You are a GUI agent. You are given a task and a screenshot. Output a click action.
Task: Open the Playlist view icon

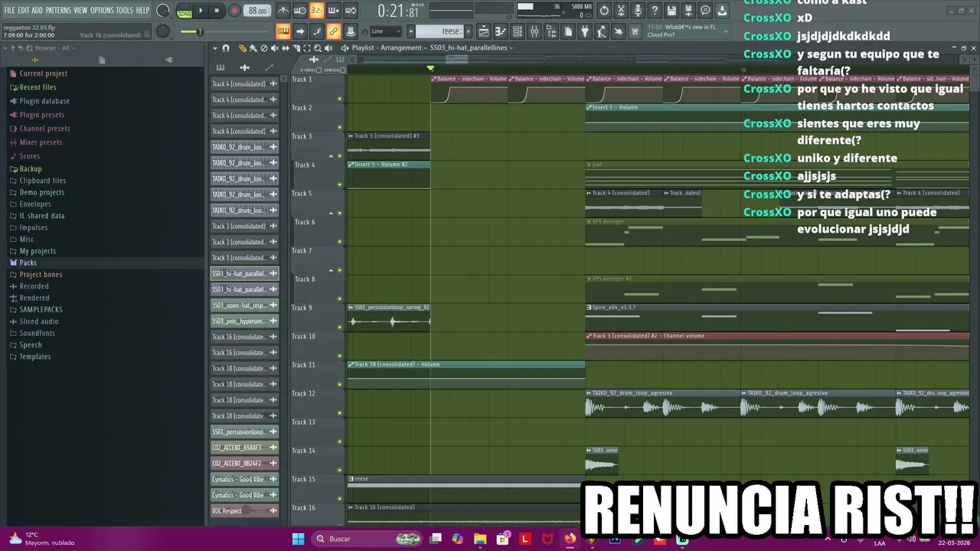pos(484,31)
